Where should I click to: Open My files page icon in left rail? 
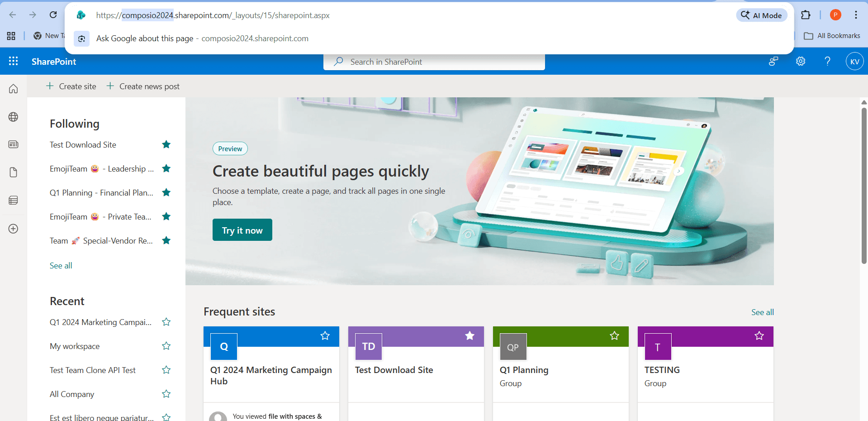point(14,172)
